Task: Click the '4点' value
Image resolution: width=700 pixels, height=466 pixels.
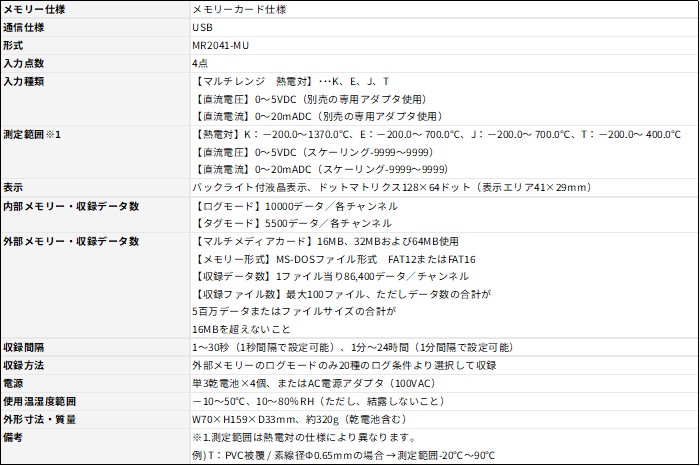Action: 200,63
